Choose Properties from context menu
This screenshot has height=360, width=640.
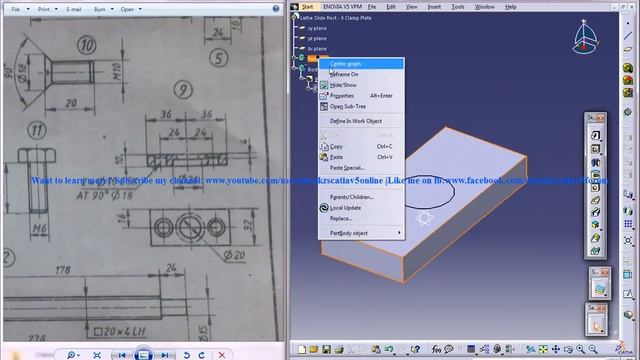coord(361,96)
